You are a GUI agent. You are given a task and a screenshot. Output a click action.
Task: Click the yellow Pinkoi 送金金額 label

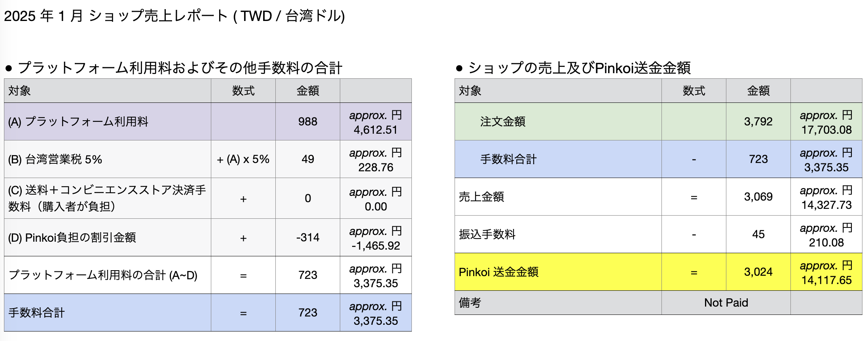(498, 272)
